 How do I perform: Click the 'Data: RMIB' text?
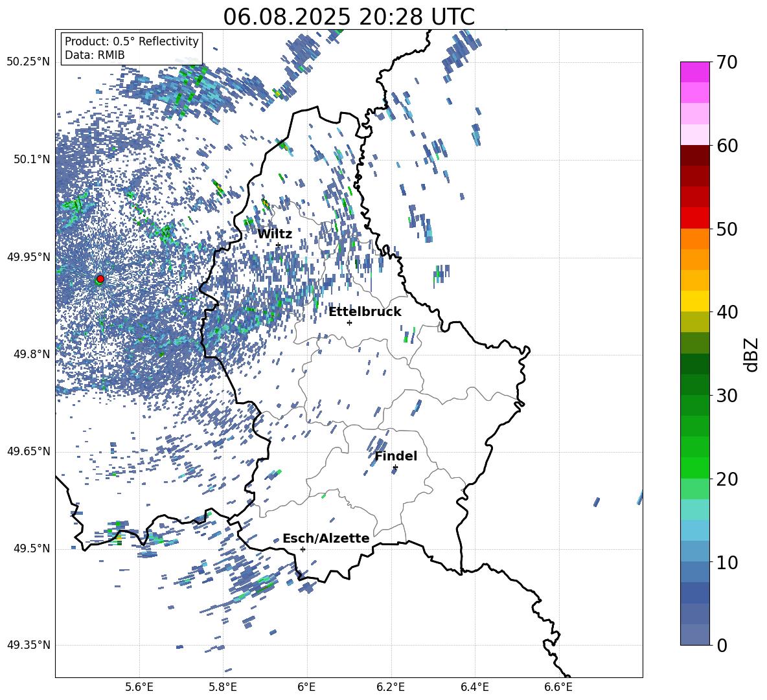pyautogui.click(x=95, y=55)
